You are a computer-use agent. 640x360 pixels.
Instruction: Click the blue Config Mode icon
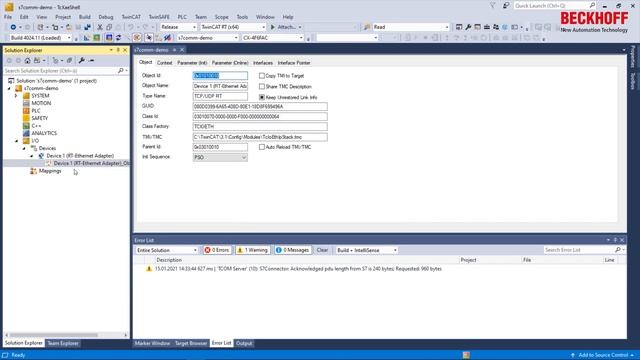click(109, 38)
